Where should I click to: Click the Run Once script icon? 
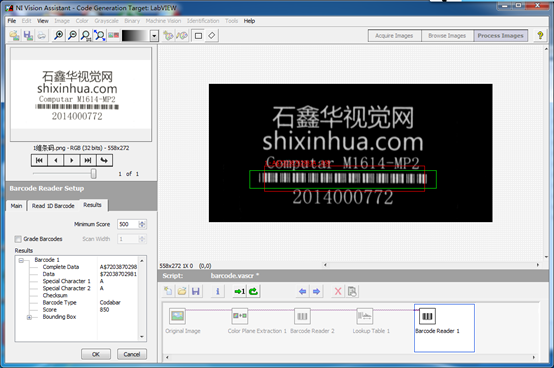click(240, 291)
